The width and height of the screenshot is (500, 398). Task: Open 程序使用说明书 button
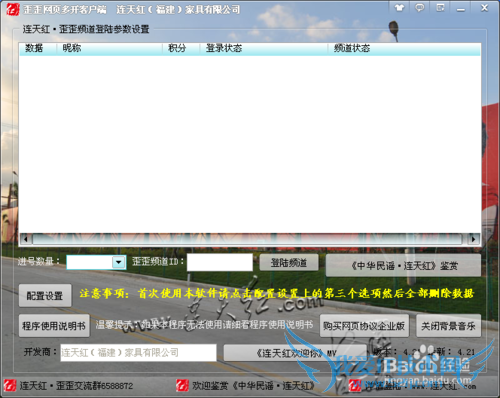pyautogui.click(x=54, y=325)
